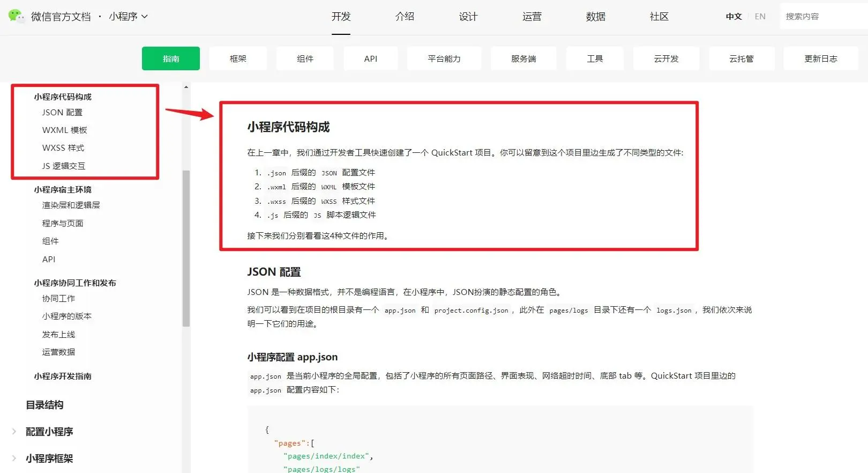Open 小程序的版本 sidebar link
The image size is (868, 473).
point(67,316)
